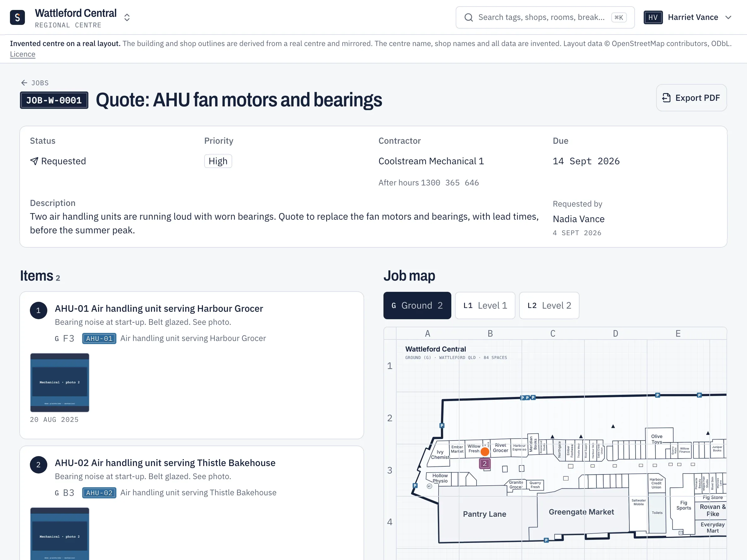Click the Hollow Physio shop on map
Viewport: 747px width, 560px height.
pyautogui.click(x=440, y=478)
